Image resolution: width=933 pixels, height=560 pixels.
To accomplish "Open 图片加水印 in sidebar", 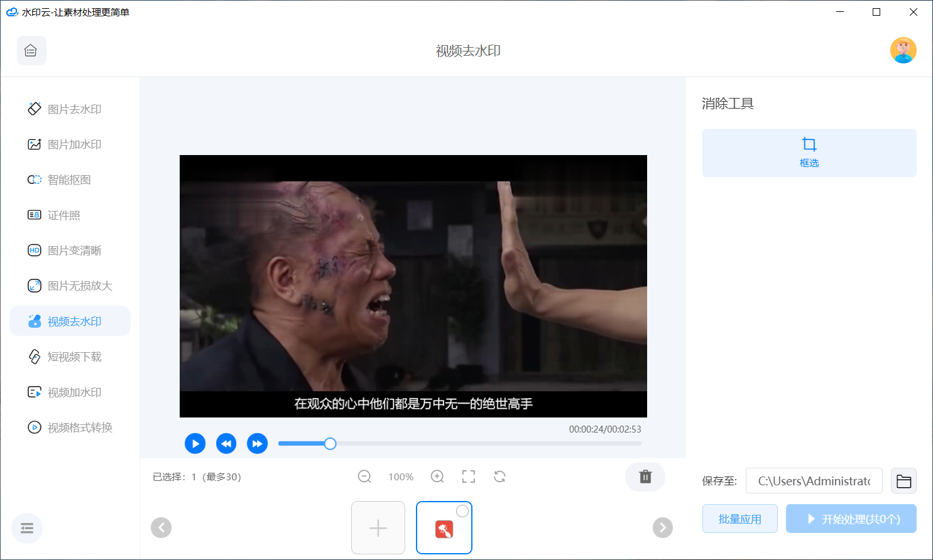I will [x=70, y=144].
